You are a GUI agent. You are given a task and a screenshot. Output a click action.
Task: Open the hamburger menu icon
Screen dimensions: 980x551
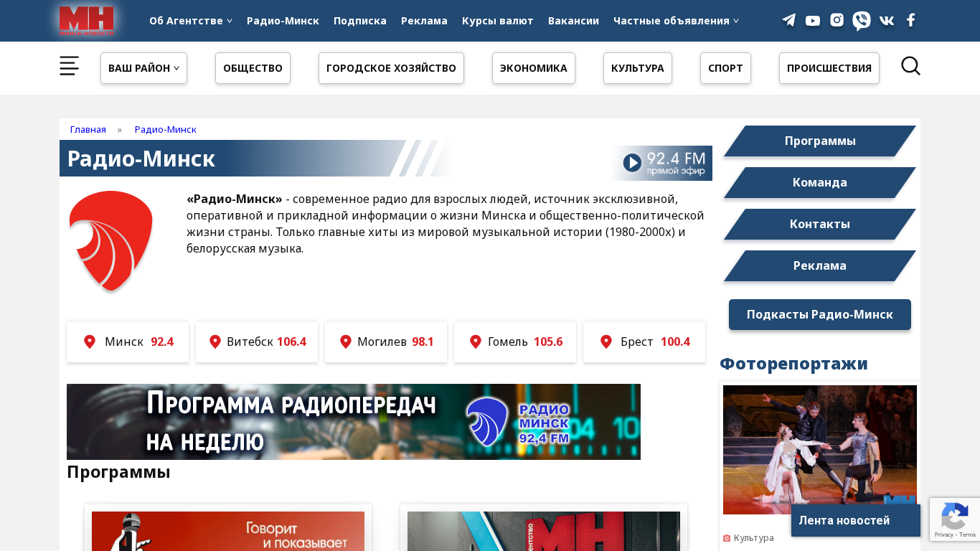point(70,66)
